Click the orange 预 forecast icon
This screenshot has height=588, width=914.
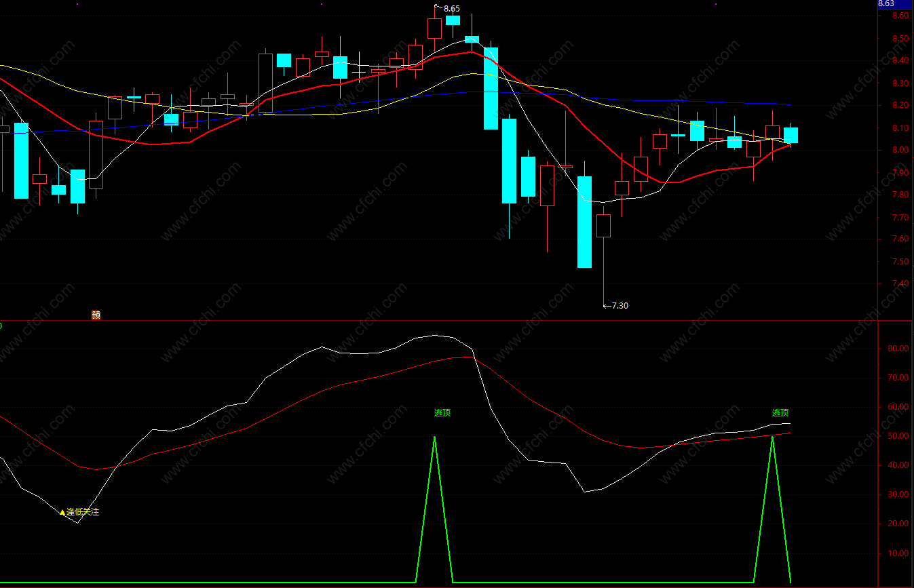coord(96,315)
